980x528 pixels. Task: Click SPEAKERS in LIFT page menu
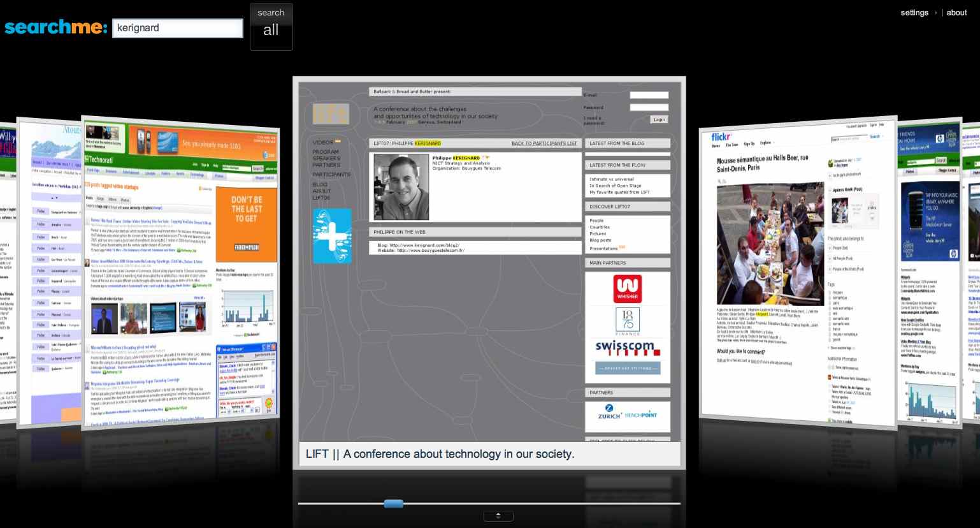point(326,158)
